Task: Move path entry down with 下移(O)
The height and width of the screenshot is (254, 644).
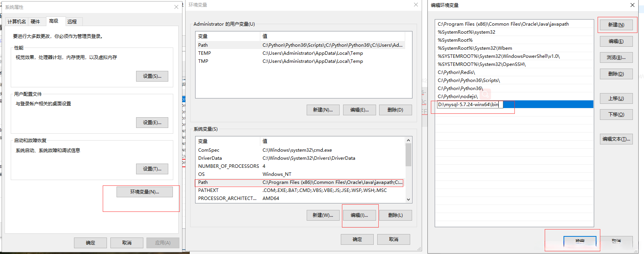Action: pyautogui.click(x=616, y=115)
